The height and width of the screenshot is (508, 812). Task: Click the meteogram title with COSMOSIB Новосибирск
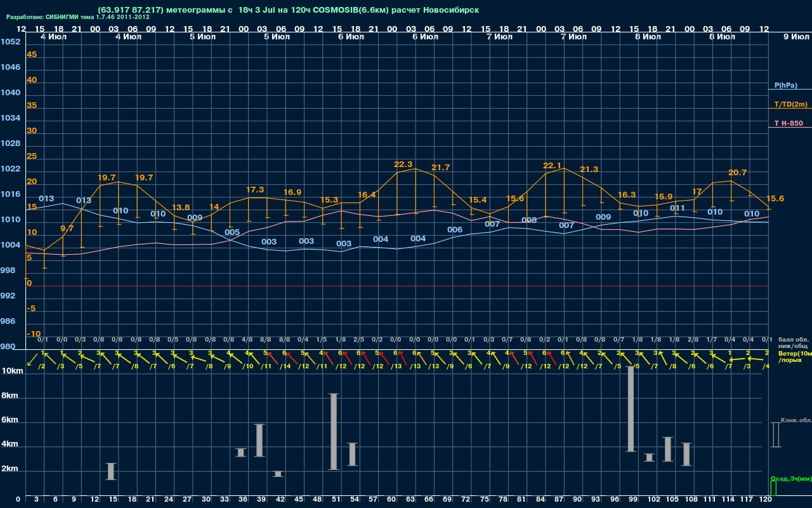(x=289, y=10)
